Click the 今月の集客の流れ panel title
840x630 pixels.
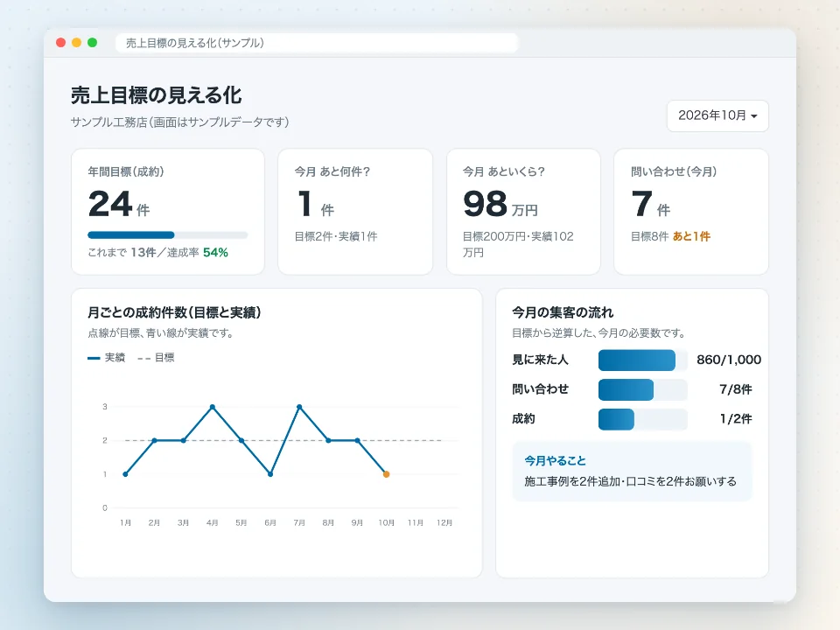[563, 312]
